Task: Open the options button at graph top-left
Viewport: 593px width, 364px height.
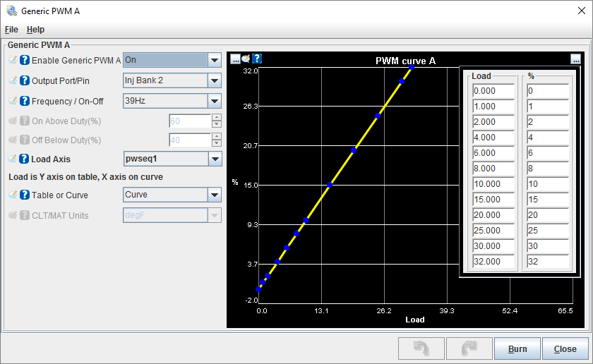Action: [x=235, y=59]
